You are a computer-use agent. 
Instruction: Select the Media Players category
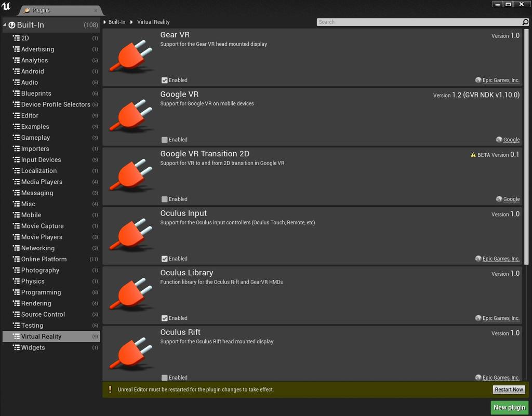click(51, 182)
